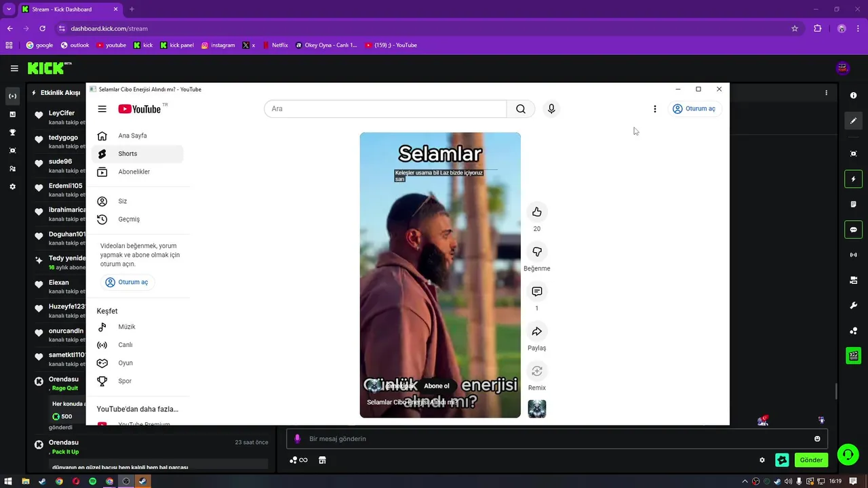This screenshot has width=868, height=488.
Task: Reload the dashboard.kick.com page
Action: point(42,28)
